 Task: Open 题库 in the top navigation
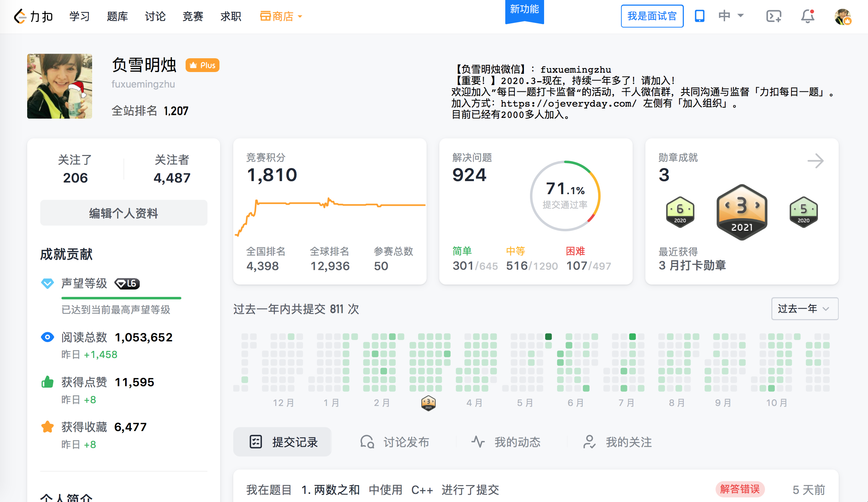pos(117,16)
